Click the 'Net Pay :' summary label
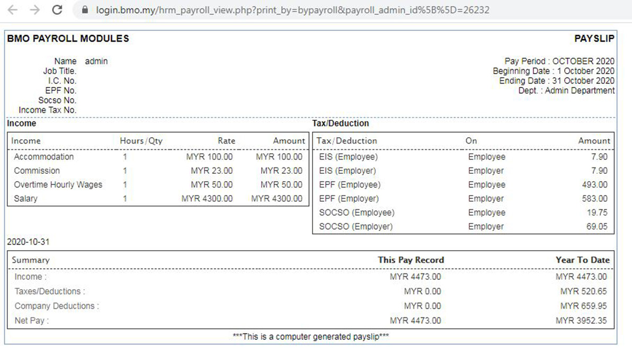This screenshot has height=364, width=632. click(x=31, y=321)
